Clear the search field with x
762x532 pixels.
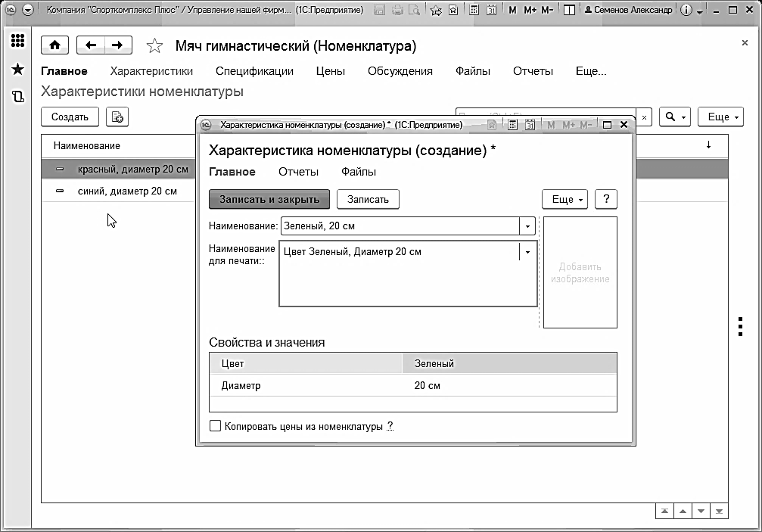[644, 117]
